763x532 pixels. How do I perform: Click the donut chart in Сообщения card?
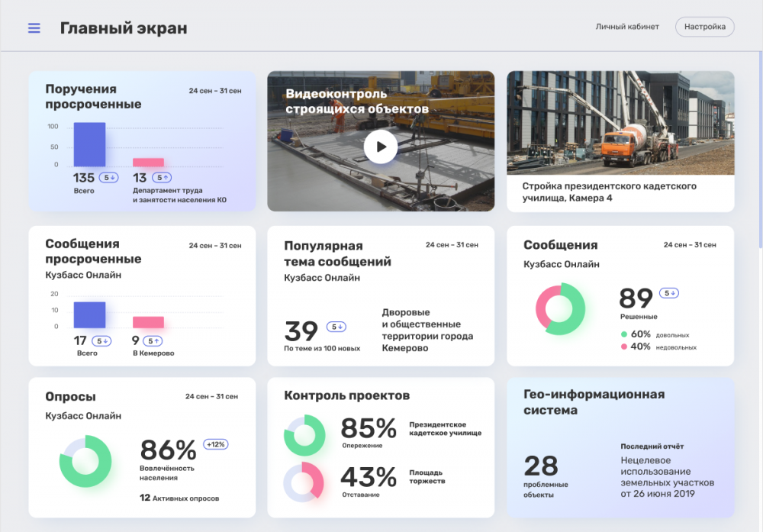[560, 308]
